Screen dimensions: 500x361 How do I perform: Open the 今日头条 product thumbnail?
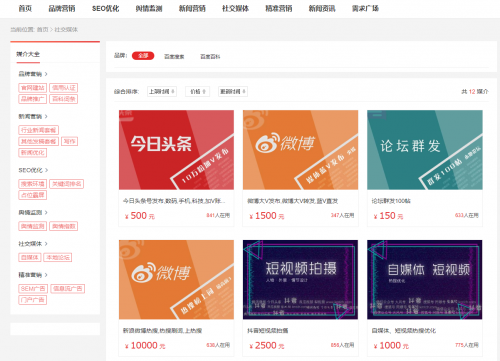point(176,150)
